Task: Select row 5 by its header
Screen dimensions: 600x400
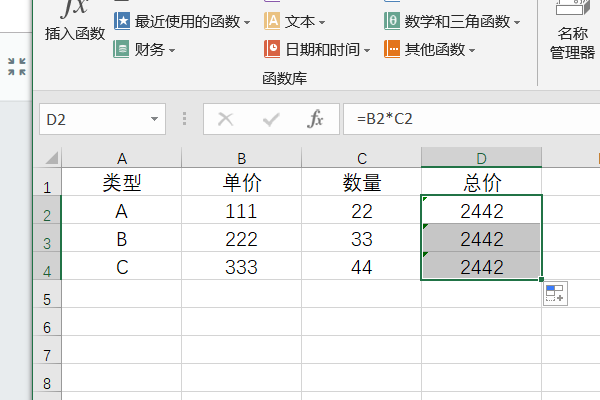Action: 47,298
